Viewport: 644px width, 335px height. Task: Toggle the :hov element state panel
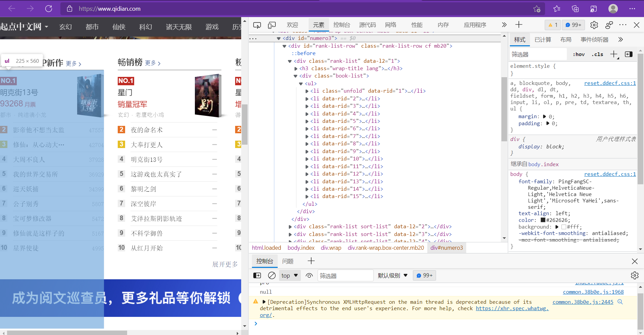click(x=579, y=54)
